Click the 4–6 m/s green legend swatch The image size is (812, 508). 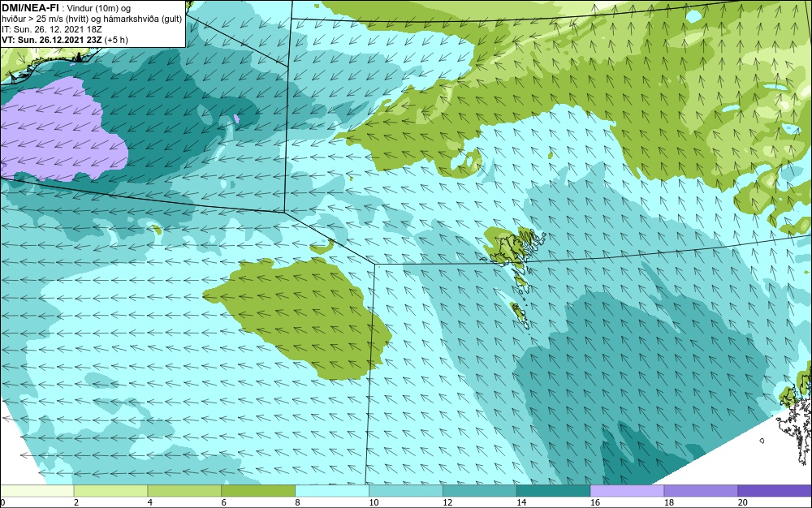click(x=184, y=490)
